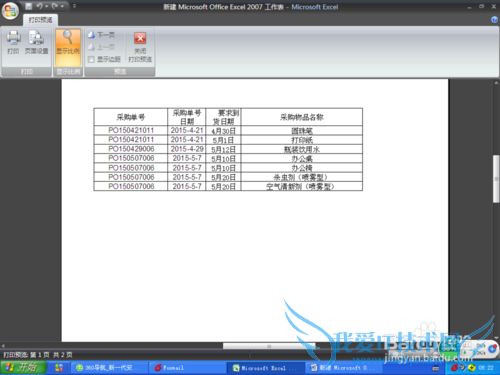Screen dimensions: 500x375
Task: Click header cell 采购单号日期
Action: click(187, 117)
